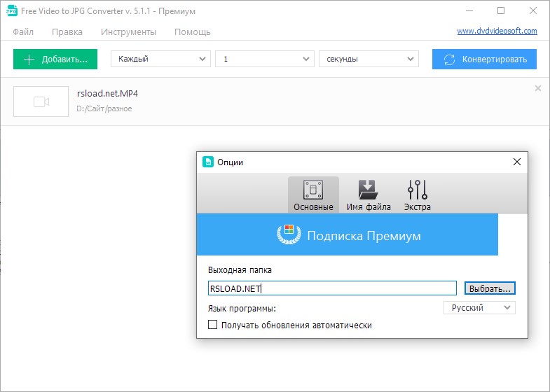This screenshot has width=550, height=392.
Task: Open the Помощь menu
Action: [192, 31]
